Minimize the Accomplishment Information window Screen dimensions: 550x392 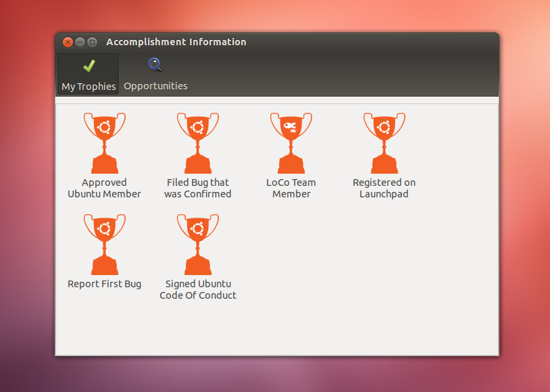click(x=80, y=43)
